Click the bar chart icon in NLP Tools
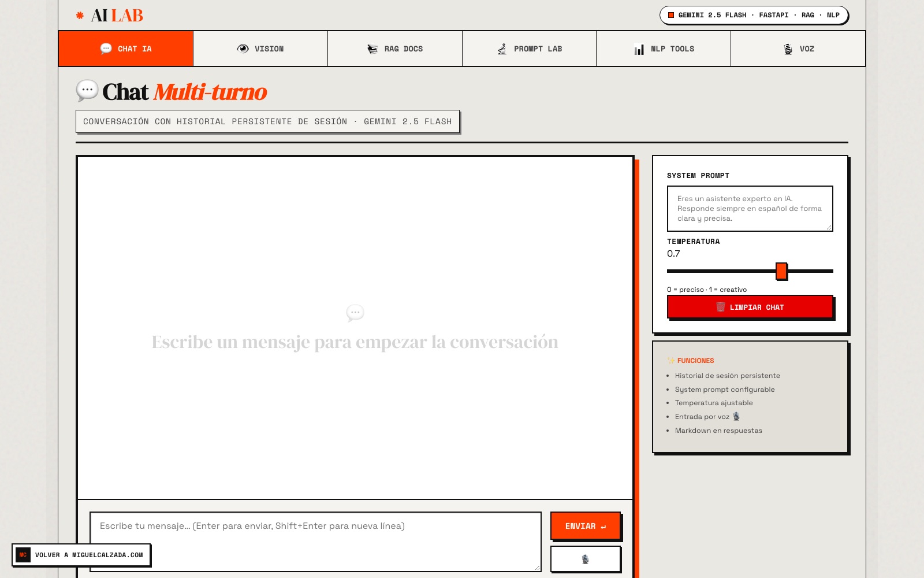This screenshot has height=578, width=924. pos(639,49)
